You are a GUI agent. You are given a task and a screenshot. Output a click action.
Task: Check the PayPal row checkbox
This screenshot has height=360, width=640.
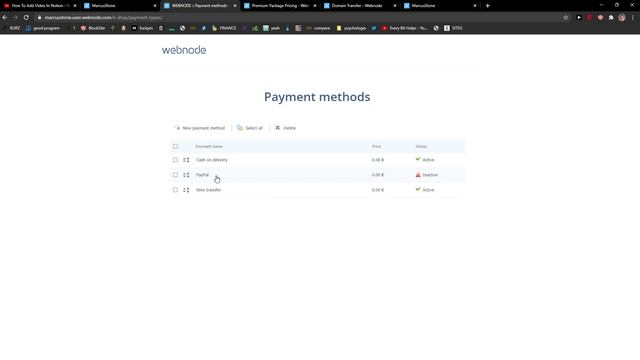point(175,175)
